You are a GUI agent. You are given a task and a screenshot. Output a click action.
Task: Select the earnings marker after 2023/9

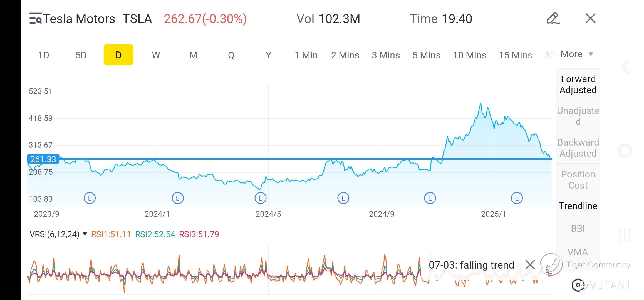(x=90, y=198)
